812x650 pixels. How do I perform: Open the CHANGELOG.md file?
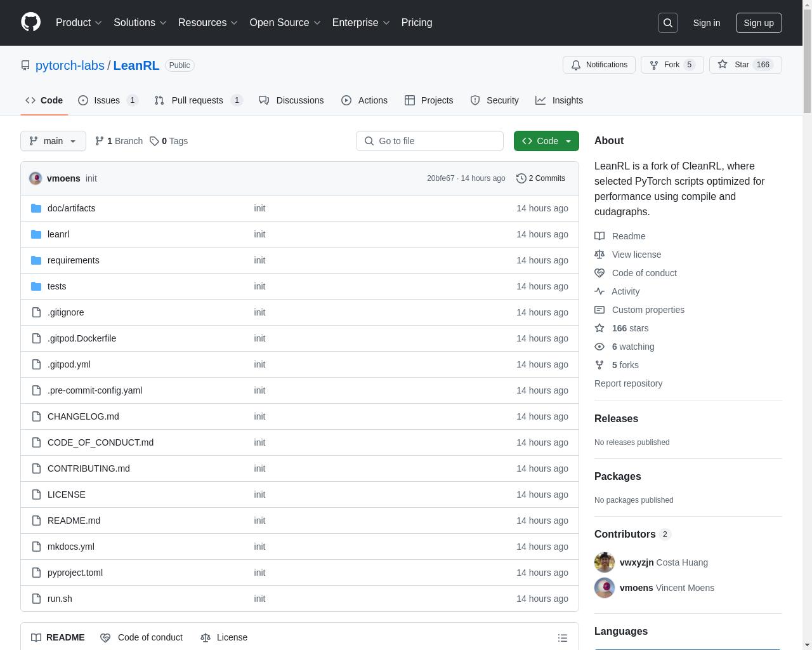point(83,416)
